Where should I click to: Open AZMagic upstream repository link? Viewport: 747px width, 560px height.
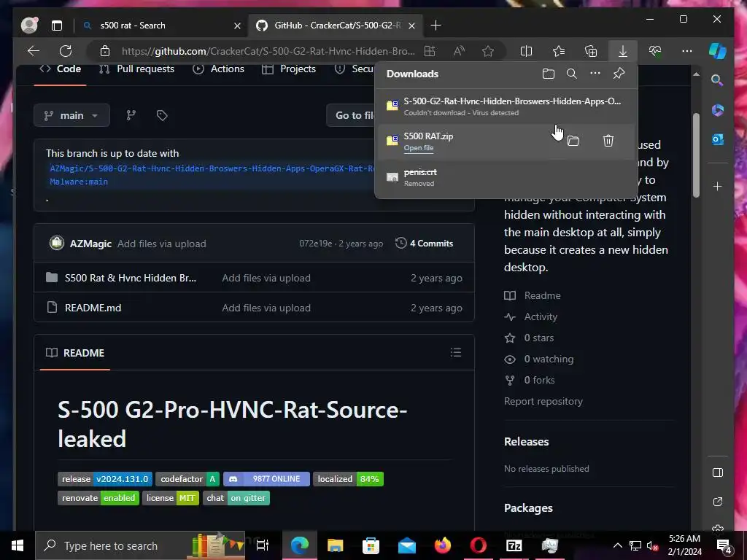pyautogui.click(x=212, y=175)
